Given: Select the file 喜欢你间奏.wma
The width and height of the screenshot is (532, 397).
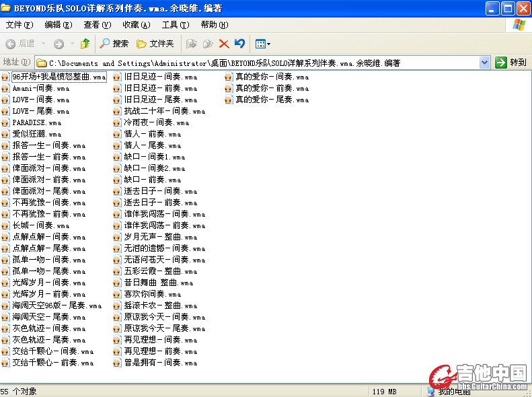Looking at the screenshot, I should coord(152,294).
